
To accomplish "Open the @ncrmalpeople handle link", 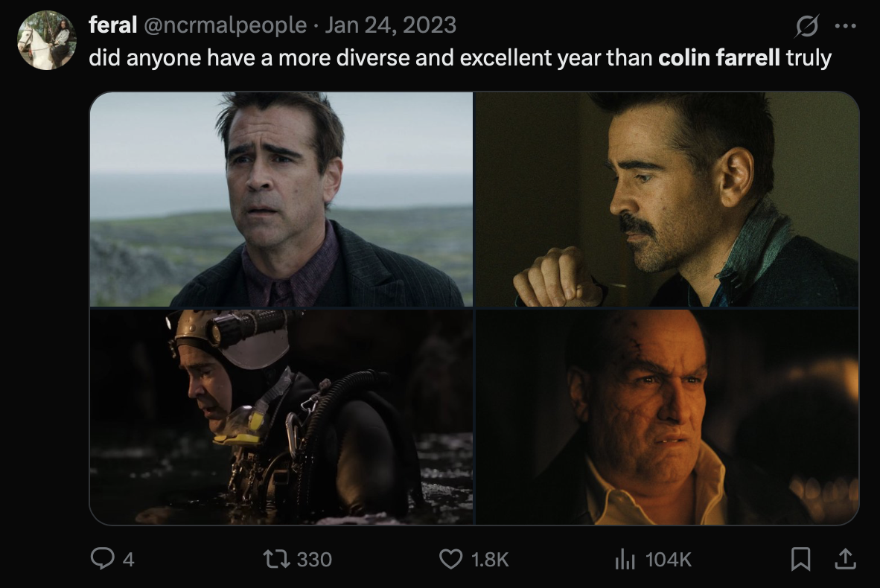I will (x=226, y=25).
